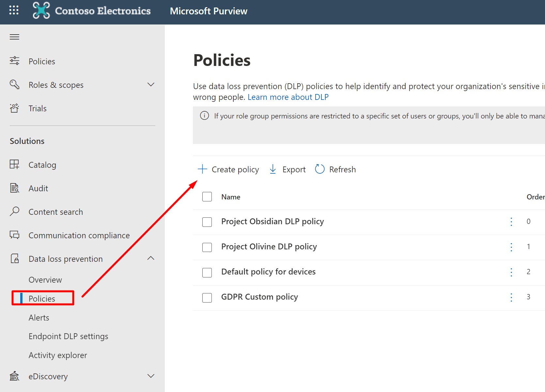This screenshot has width=545, height=392.
Task: Click the Contoso Electronics logo
Action: tap(41, 10)
